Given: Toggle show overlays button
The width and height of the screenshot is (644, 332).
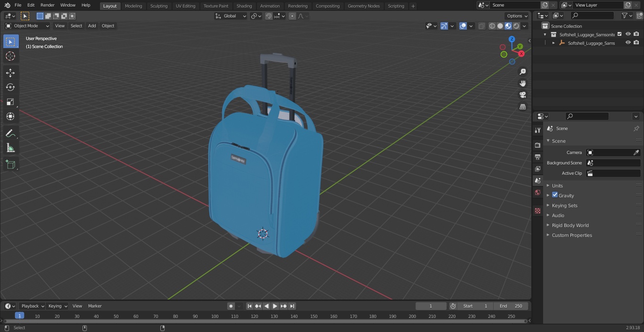Looking at the screenshot, I should pos(463,26).
